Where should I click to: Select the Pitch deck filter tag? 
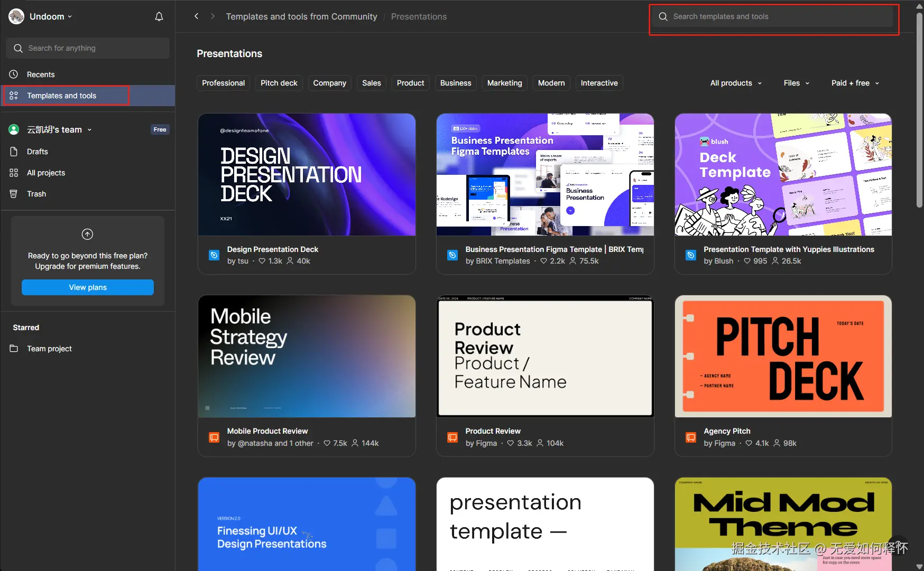pos(279,83)
